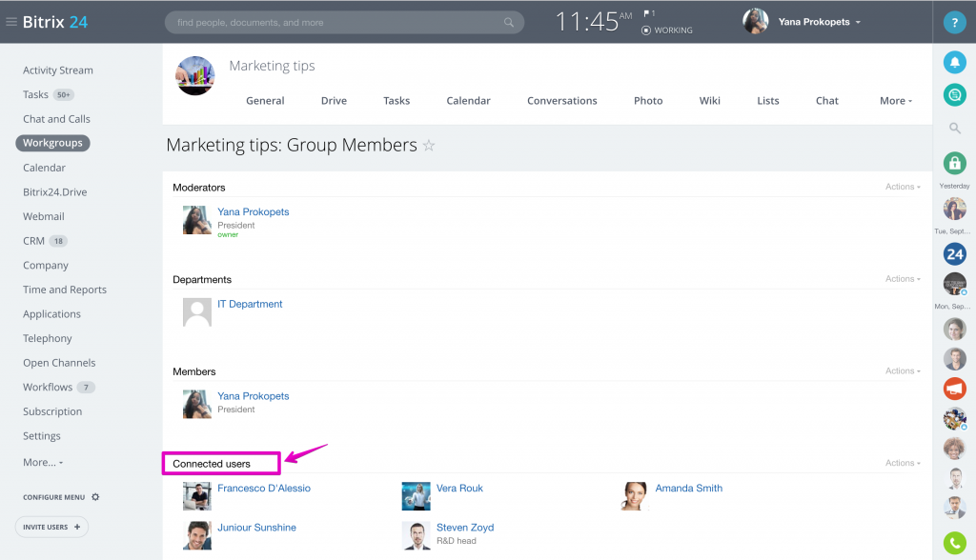Image resolution: width=976 pixels, height=560 pixels.
Task: Open the 11:45 AM clock panel
Action: click(x=593, y=22)
